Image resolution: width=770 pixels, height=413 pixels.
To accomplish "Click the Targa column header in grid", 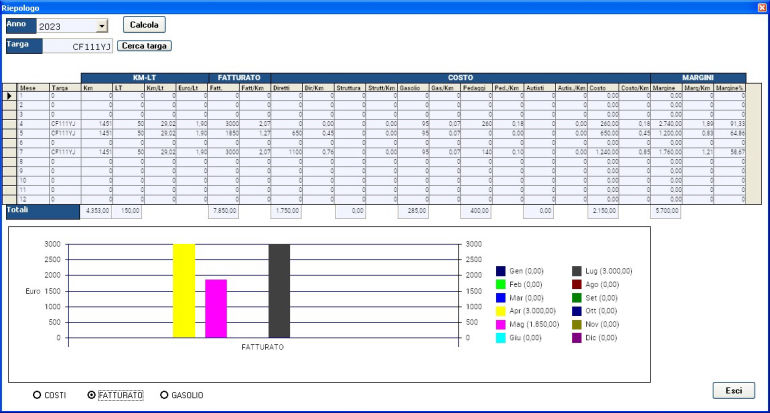I will pos(65,87).
